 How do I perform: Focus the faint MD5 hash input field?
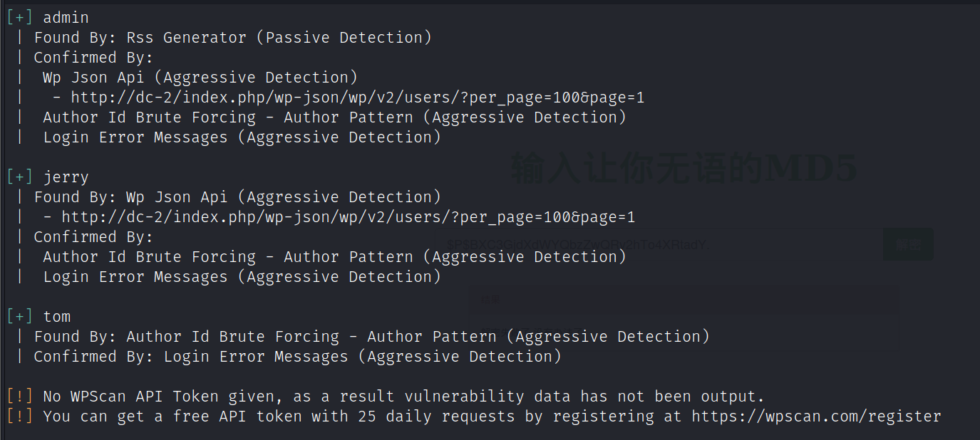click(663, 245)
